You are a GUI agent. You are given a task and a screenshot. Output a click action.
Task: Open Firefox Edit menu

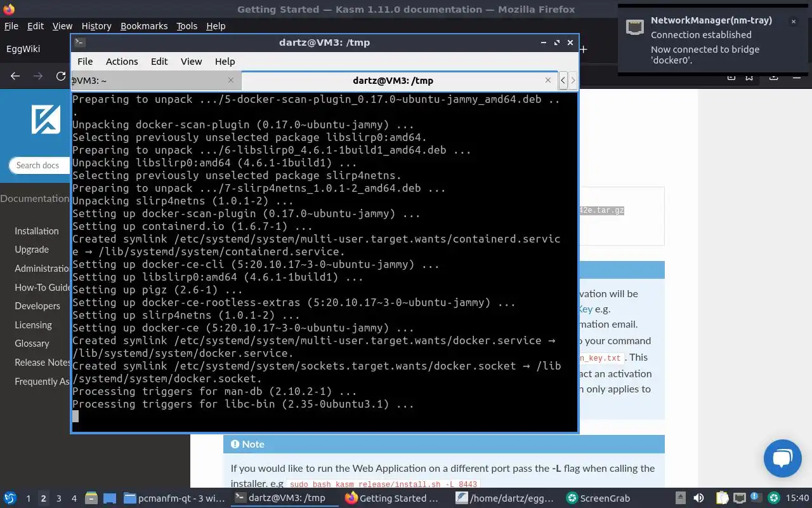coord(36,26)
